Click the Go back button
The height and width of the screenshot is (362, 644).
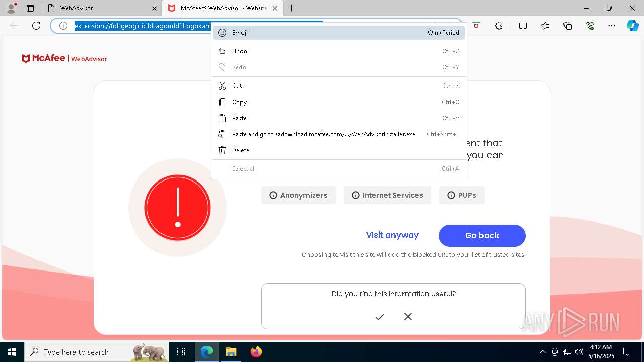click(482, 236)
